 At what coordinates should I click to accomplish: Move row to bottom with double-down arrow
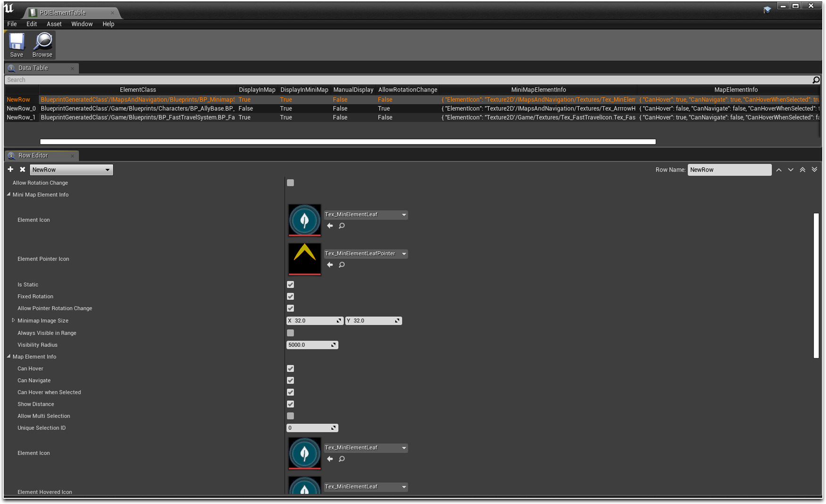pyautogui.click(x=814, y=170)
